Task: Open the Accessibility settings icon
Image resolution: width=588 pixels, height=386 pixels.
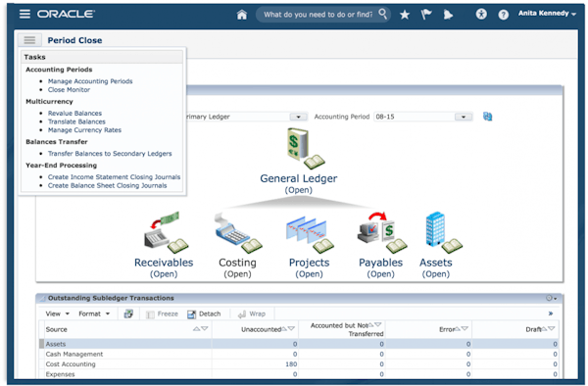Action: [x=481, y=15]
